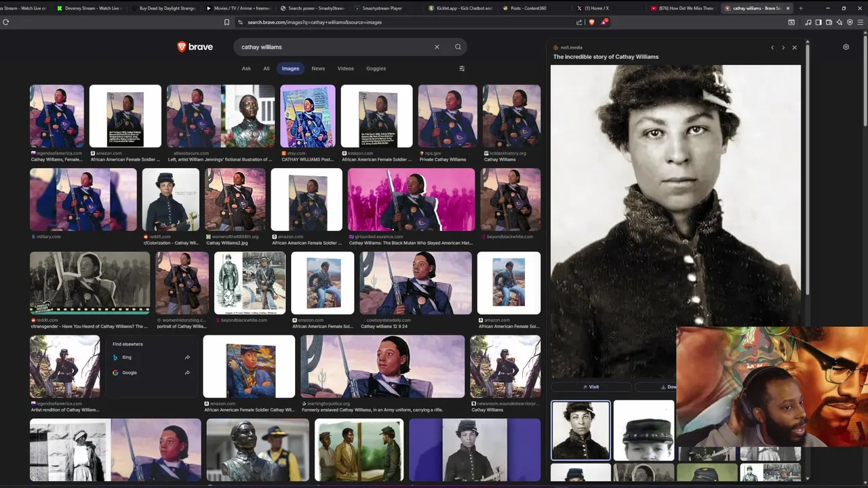This screenshot has width=868, height=488.
Task: Focus the Brave search input field
Action: pos(336,47)
